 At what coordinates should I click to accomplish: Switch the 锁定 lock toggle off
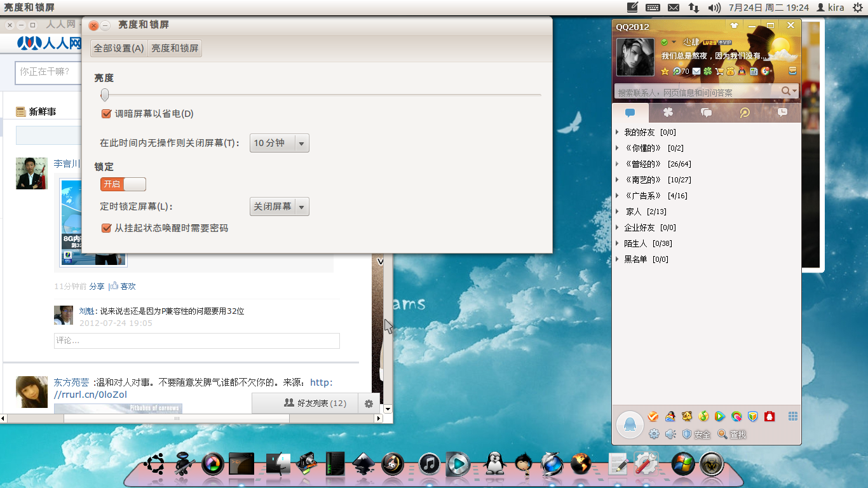point(123,184)
